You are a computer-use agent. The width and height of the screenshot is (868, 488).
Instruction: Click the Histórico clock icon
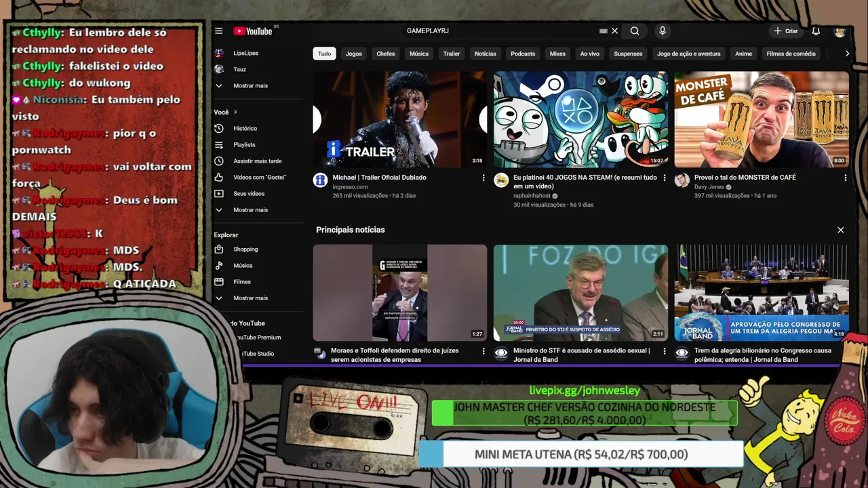tap(219, 128)
